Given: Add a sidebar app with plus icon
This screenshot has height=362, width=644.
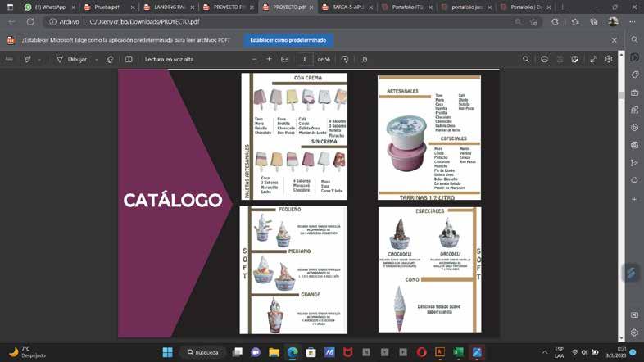Looking at the screenshot, I should pyautogui.click(x=634, y=199).
